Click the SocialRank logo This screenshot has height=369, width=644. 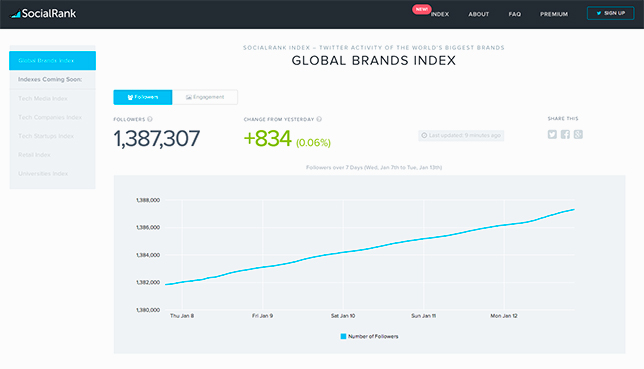pos(43,14)
